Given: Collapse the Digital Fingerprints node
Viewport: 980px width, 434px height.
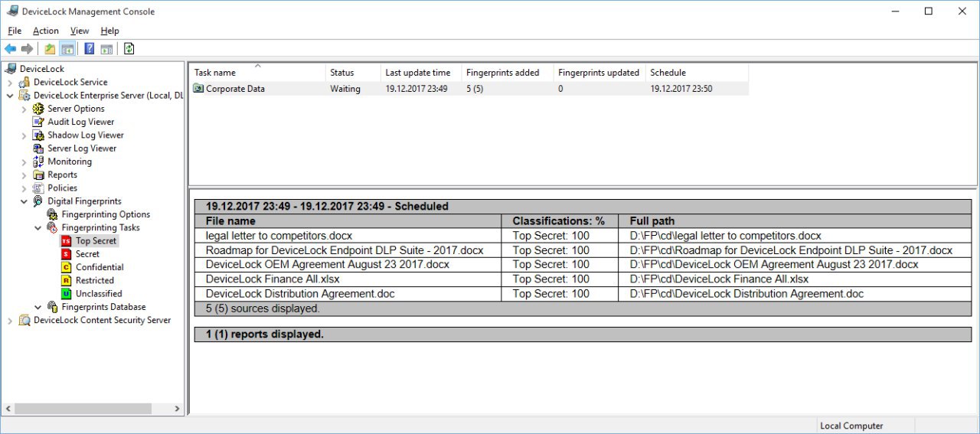Looking at the screenshot, I should [x=24, y=201].
